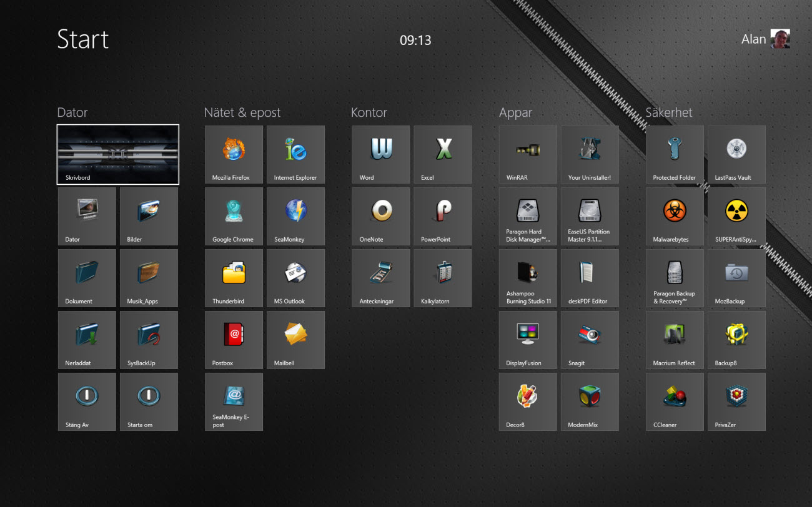Open Anteckningar notes tile
The height and width of the screenshot is (507, 812).
click(380, 278)
